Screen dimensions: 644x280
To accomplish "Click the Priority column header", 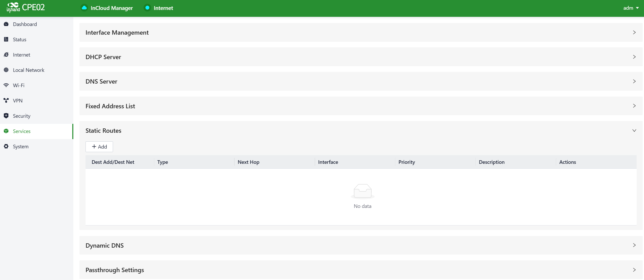I will 407,162.
